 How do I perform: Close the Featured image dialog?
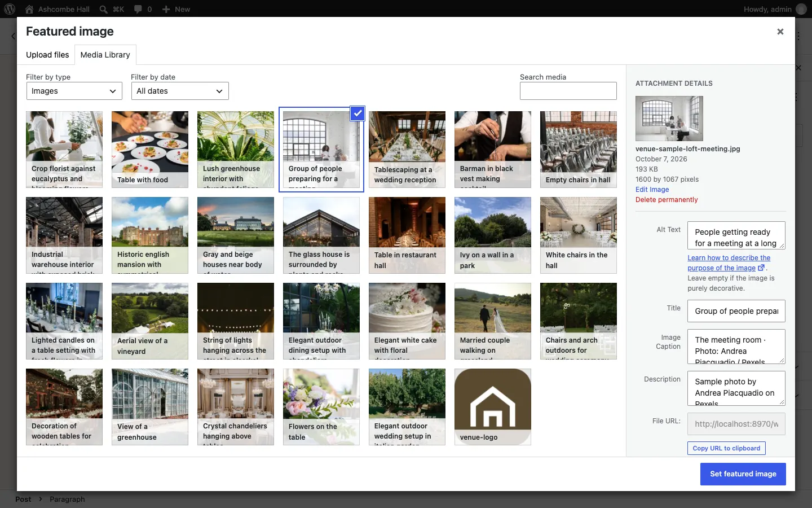780,32
